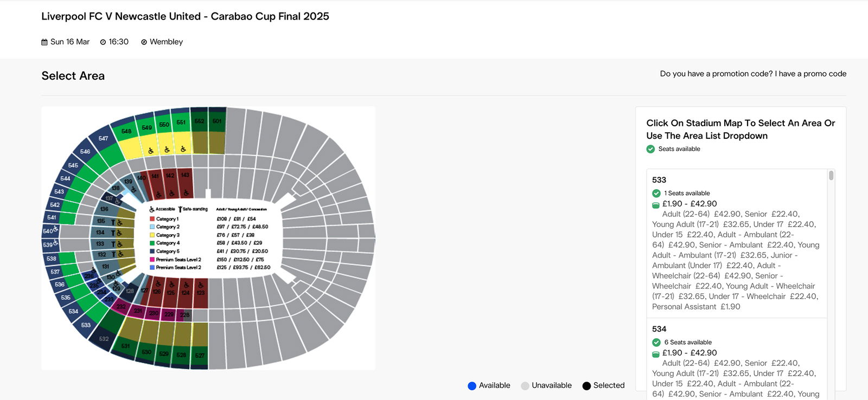Click the green Seats available checkmark icon
Image resolution: width=868 pixels, height=400 pixels.
[650, 149]
